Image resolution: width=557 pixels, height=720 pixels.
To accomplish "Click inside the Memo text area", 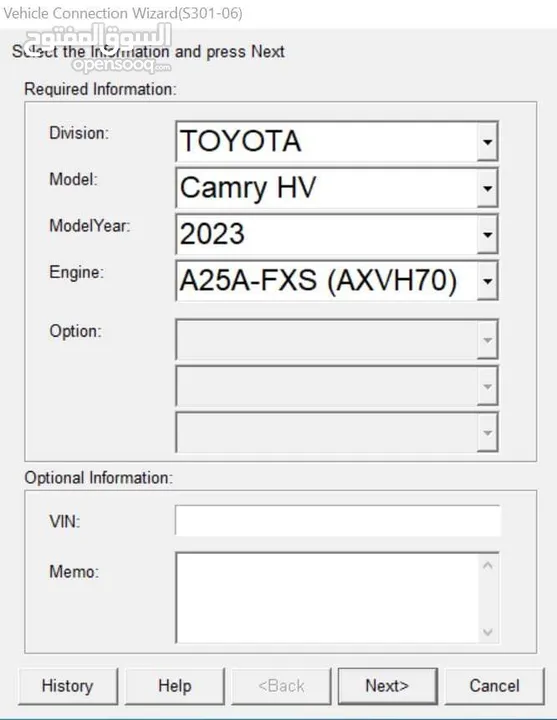I will [x=327, y=598].
